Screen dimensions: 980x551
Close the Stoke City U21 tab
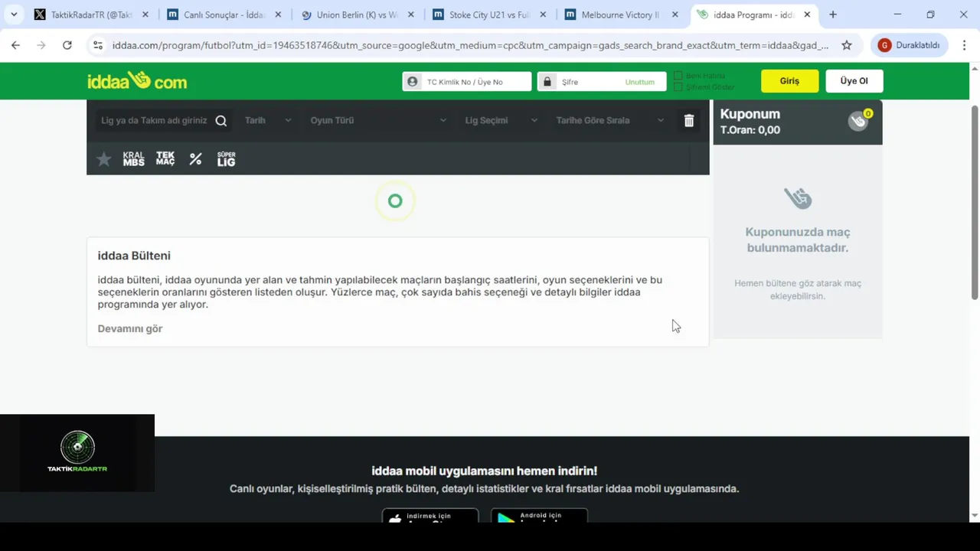(544, 15)
